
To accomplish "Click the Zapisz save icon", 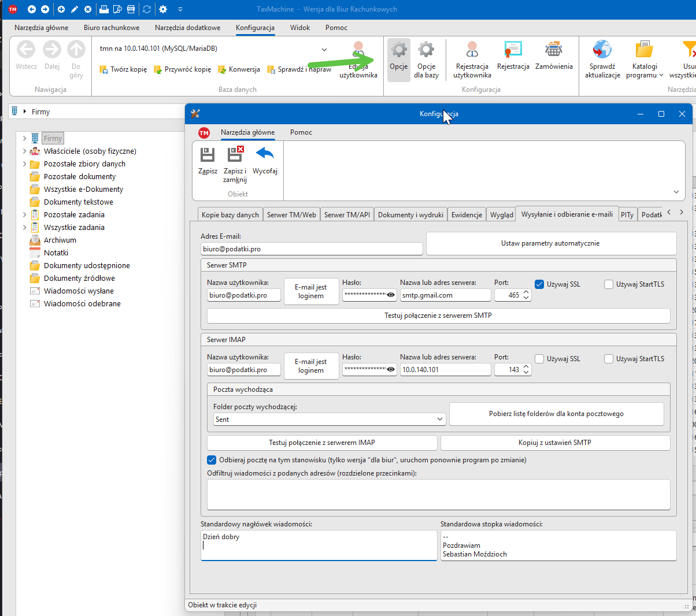I will pos(208,155).
